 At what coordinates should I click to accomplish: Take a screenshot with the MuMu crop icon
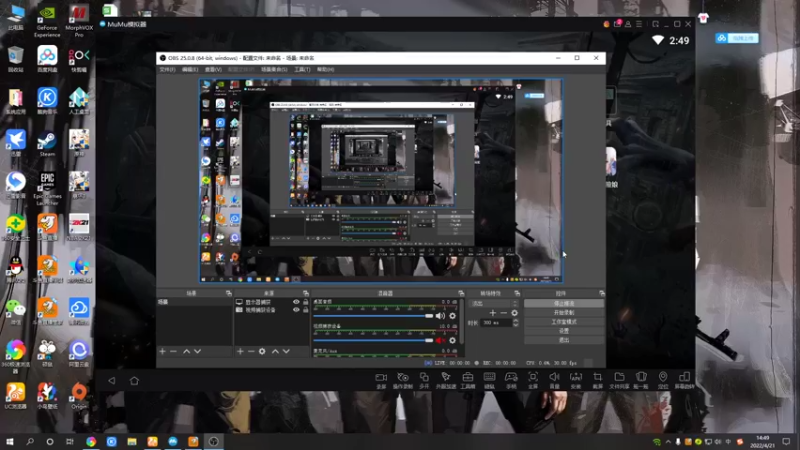(597, 381)
